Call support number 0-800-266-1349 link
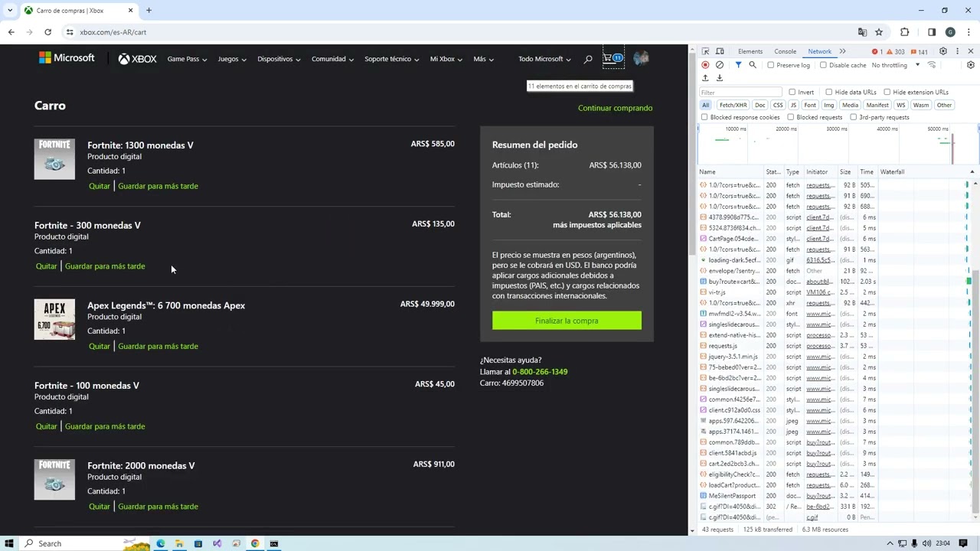 point(540,372)
